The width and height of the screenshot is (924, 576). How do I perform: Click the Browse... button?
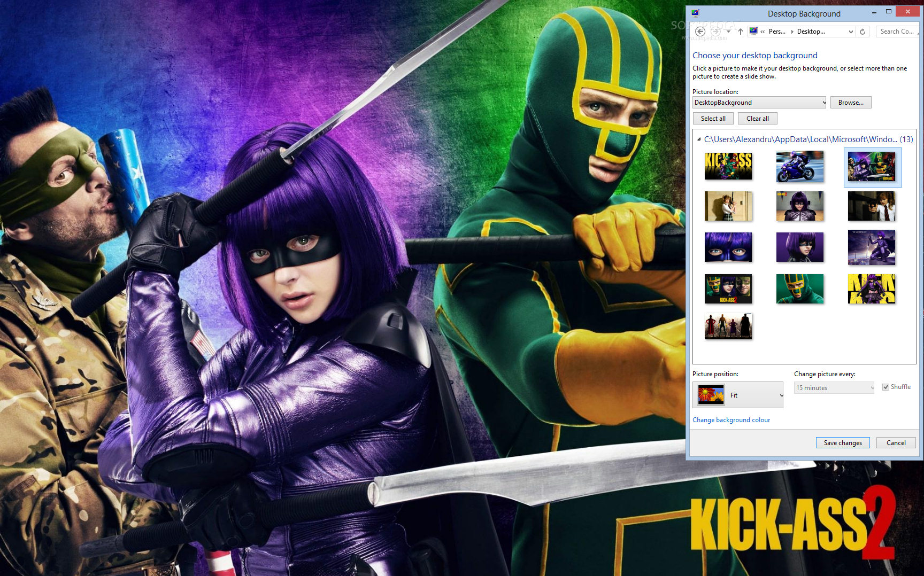[851, 103]
